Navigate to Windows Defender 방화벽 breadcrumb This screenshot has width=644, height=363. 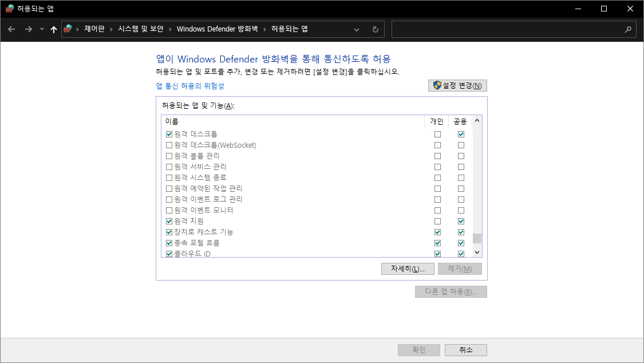218,29
